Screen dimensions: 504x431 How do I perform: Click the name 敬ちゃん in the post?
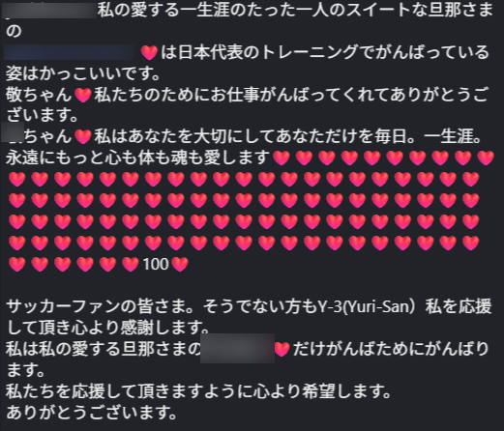39,95
